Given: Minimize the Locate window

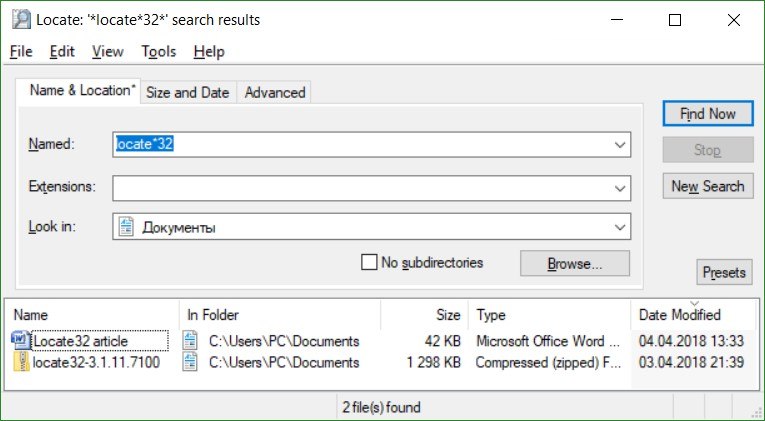Looking at the screenshot, I should tap(617, 20).
